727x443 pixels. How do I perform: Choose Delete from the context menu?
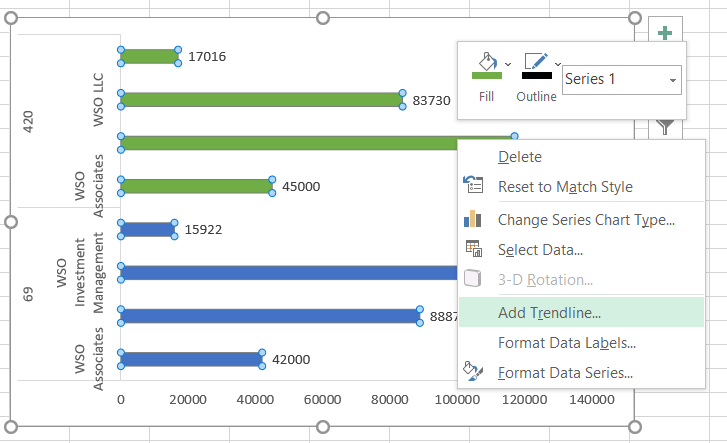pos(520,157)
